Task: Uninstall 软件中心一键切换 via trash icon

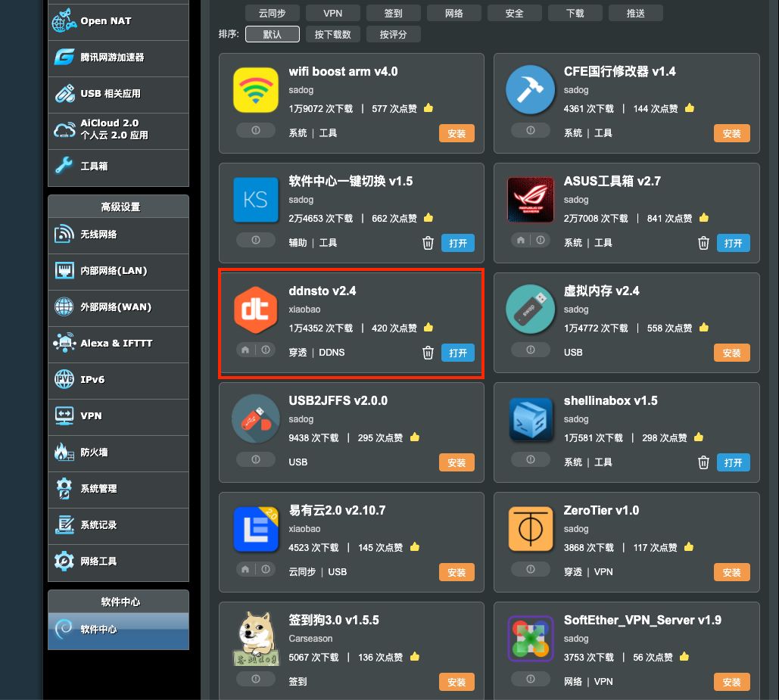Action: [428, 243]
